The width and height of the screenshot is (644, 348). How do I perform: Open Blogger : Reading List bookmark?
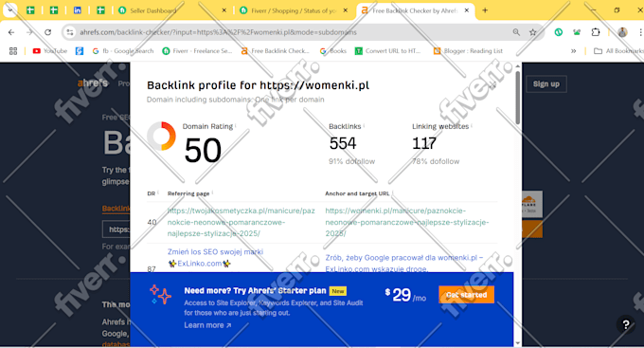click(468, 51)
